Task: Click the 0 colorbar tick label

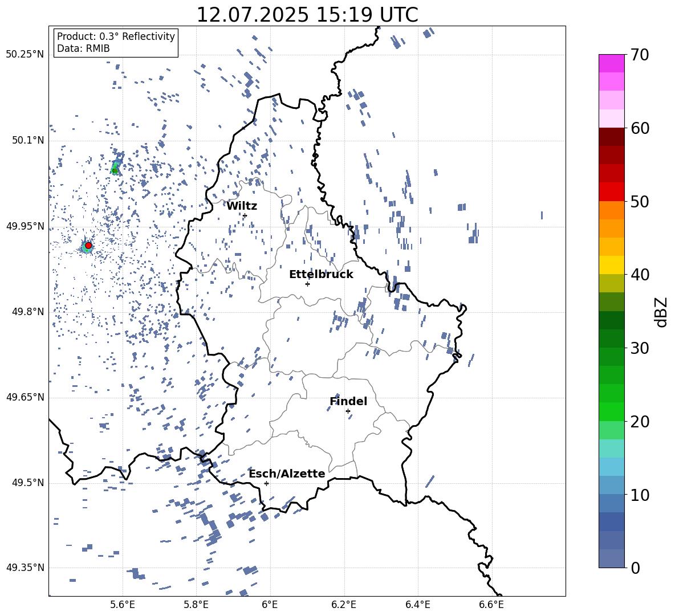Action: pyautogui.click(x=635, y=568)
